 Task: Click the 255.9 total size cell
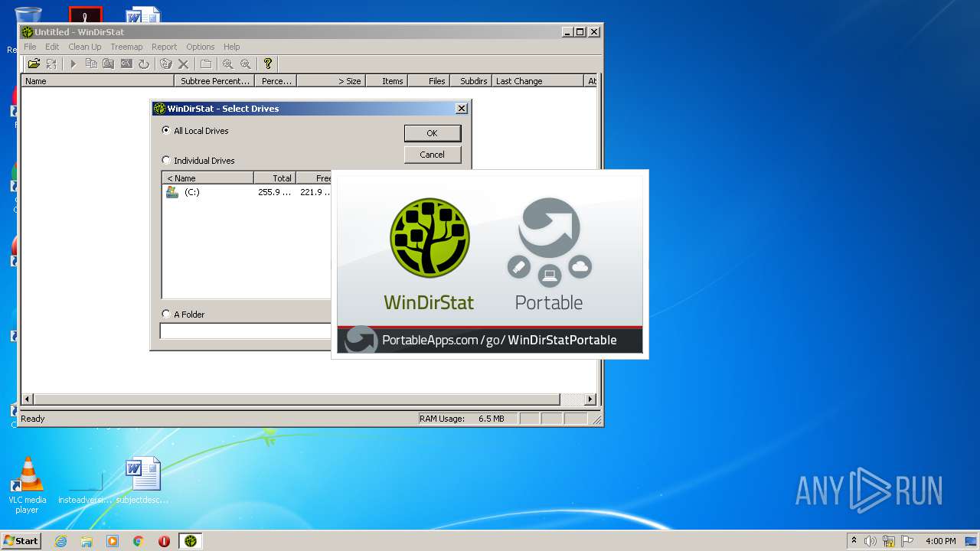pyautogui.click(x=274, y=192)
